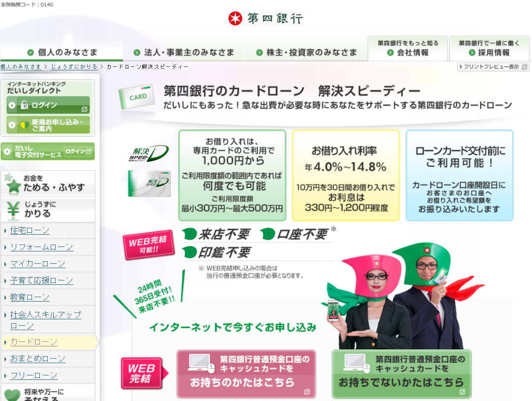Click the arrow icon of 採用情報 tab
The width and height of the screenshot is (532, 401).
click(x=472, y=53)
